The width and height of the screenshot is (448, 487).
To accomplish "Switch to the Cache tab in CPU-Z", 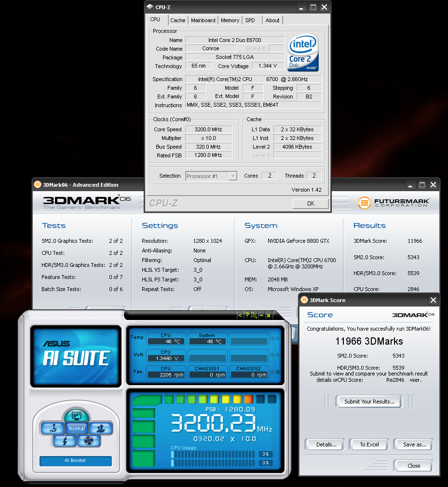I will pyautogui.click(x=178, y=20).
